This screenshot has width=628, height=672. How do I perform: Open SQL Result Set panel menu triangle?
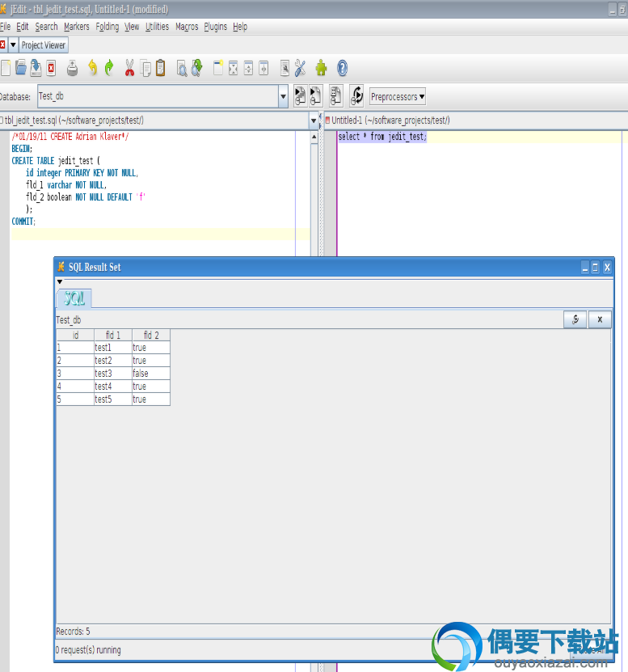(x=60, y=281)
